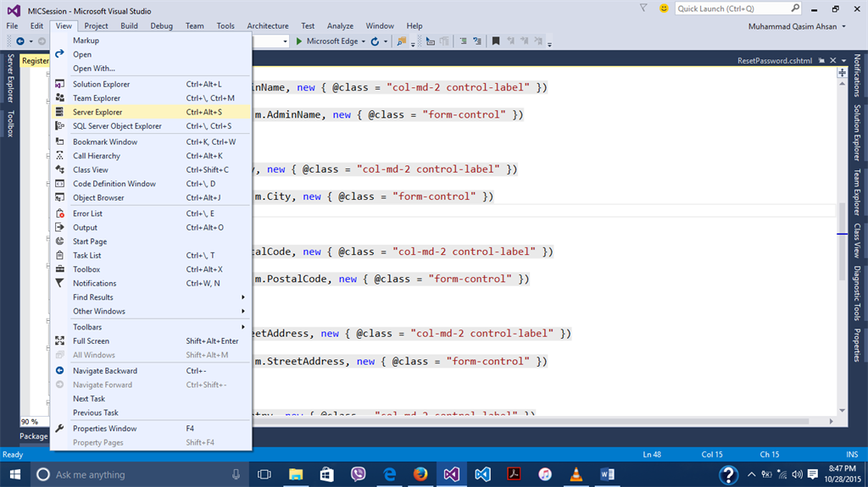The image size is (868, 487).
Task: Click the Solution Explorer menu icon
Action: point(59,84)
